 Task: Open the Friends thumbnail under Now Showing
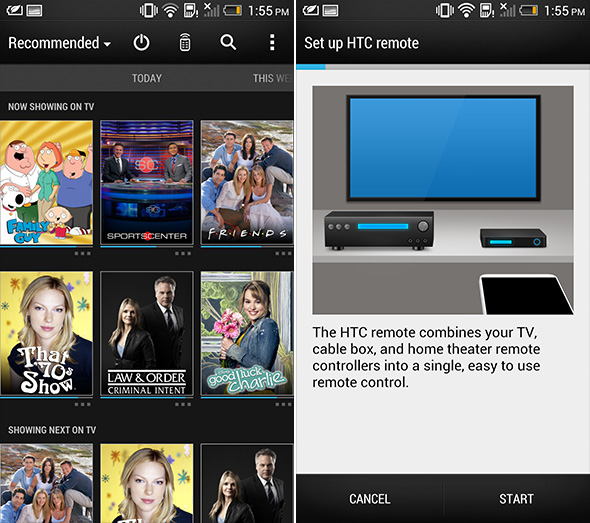[247, 183]
